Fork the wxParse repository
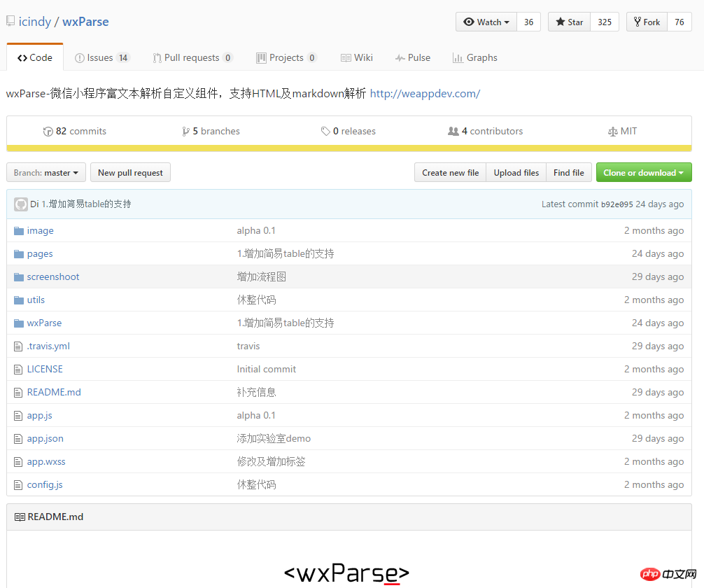The width and height of the screenshot is (704, 588). click(x=647, y=22)
